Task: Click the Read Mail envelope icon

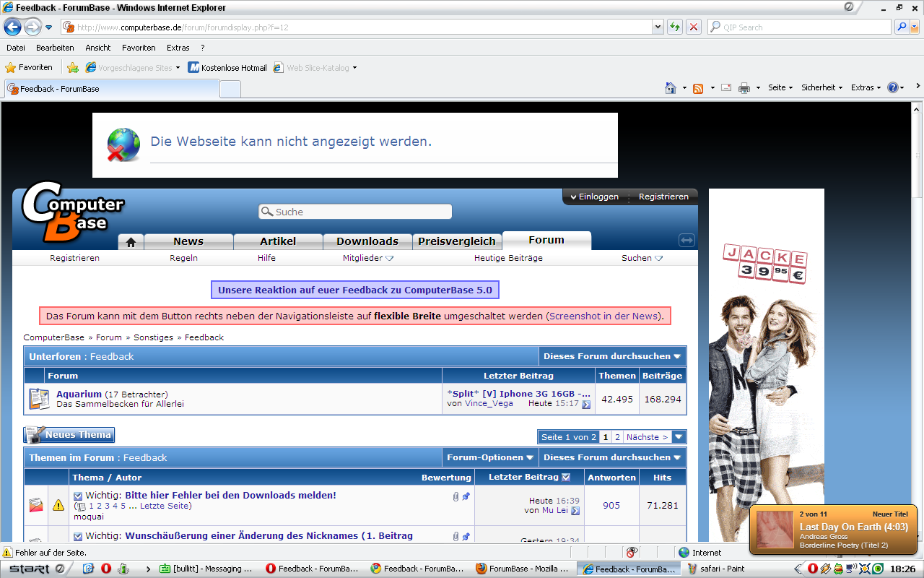Action: click(x=725, y=87)
